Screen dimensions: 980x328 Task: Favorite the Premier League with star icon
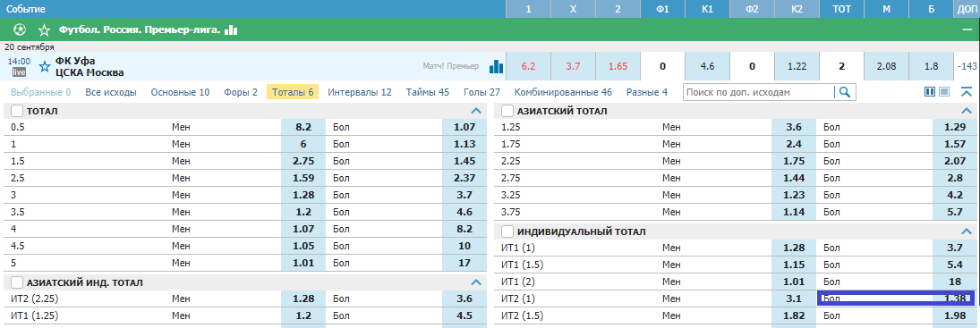[44, 29]
